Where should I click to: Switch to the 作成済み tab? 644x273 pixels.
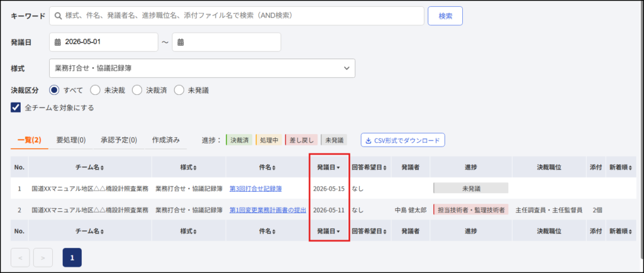tap(165, 140)
